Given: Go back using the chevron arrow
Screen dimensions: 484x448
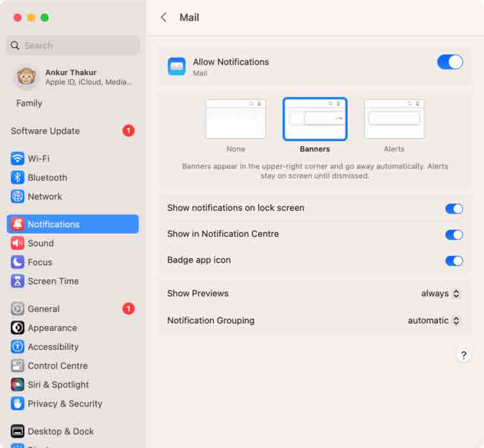Looking at the screenshot, I should [164, 18].
